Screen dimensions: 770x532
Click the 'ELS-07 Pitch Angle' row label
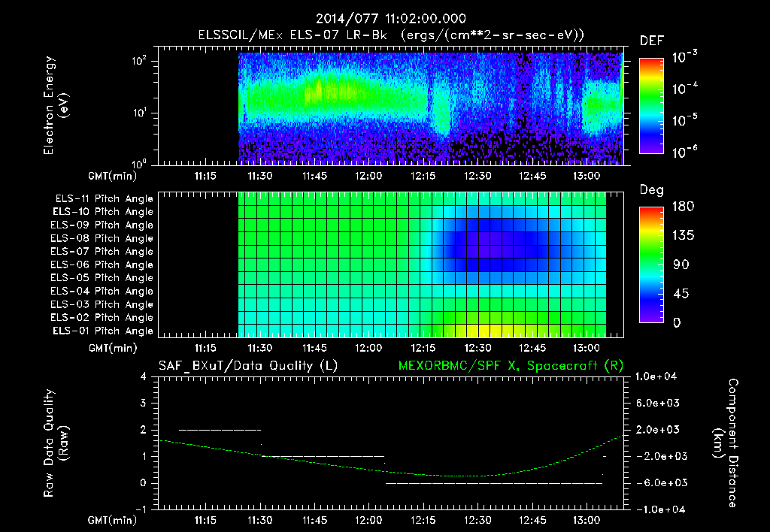[102, 251]
